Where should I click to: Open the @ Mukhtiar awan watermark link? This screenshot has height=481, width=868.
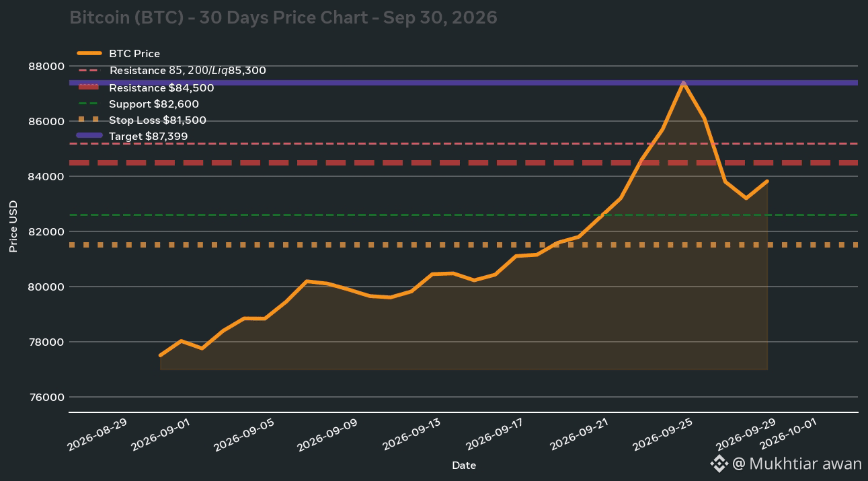[797, 464]
